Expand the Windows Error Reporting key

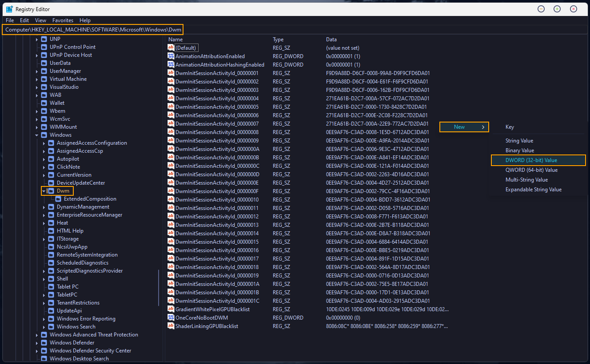[x=44, y=319]
